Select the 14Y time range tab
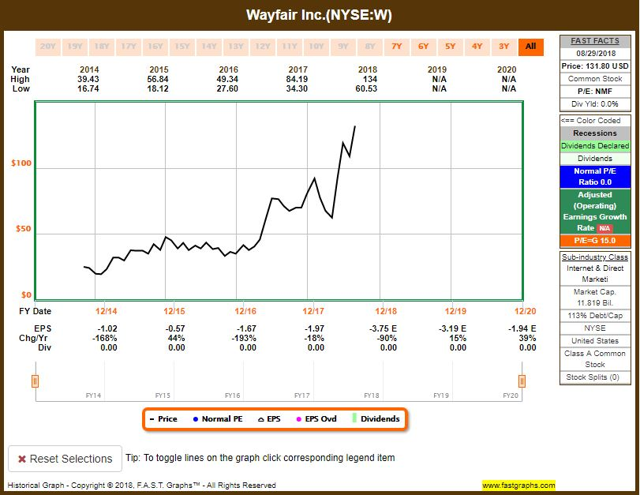 coord(209,47)
